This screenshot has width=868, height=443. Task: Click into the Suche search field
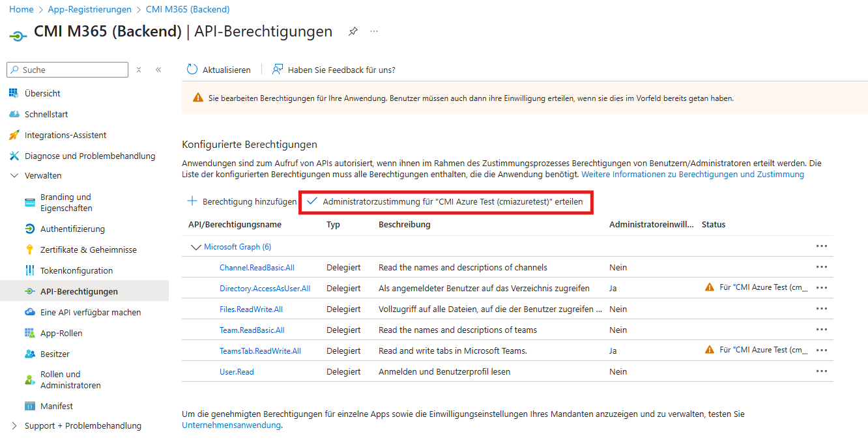pos(67,69)
